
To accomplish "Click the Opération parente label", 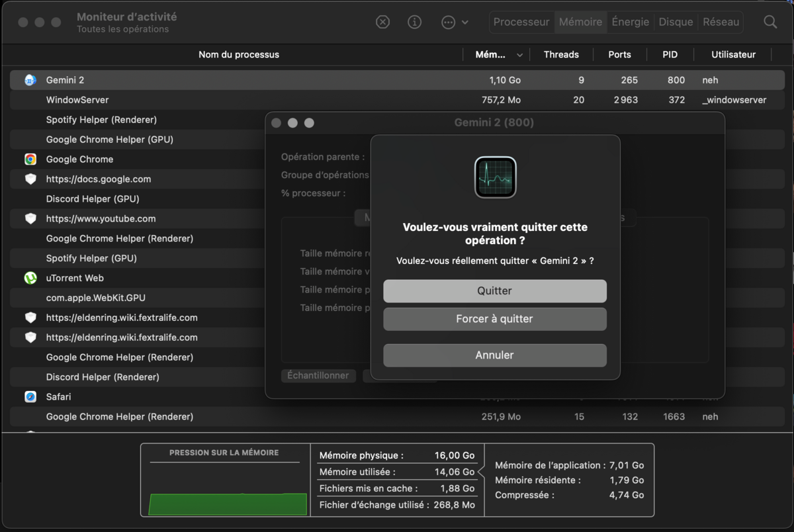I will tap(323, 157).
